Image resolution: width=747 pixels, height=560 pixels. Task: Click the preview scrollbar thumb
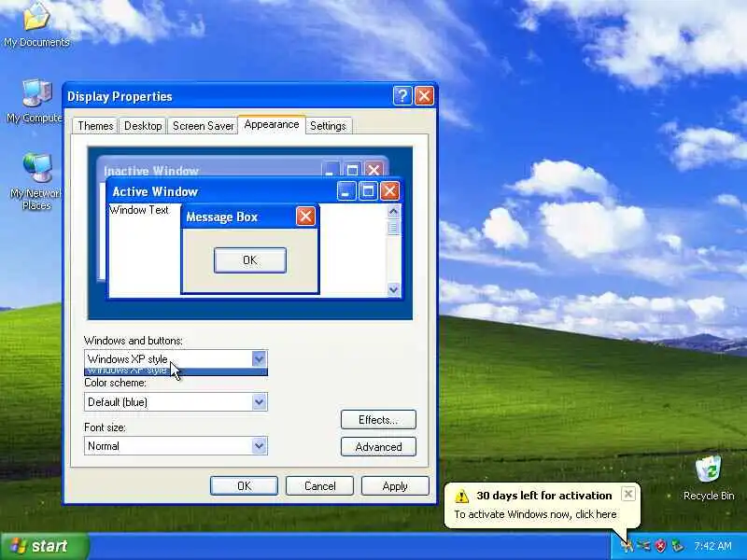click(393, 228)
